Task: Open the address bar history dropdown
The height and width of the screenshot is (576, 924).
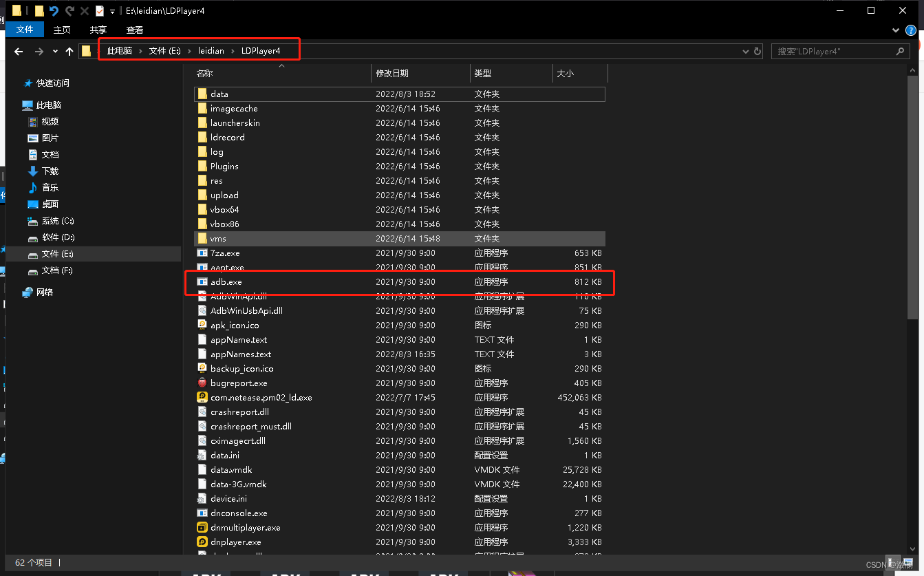Action: 746,52
